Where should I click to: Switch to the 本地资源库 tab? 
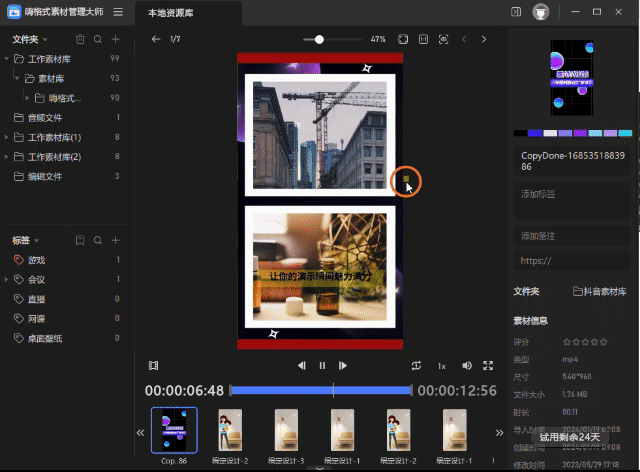point(171,13)
